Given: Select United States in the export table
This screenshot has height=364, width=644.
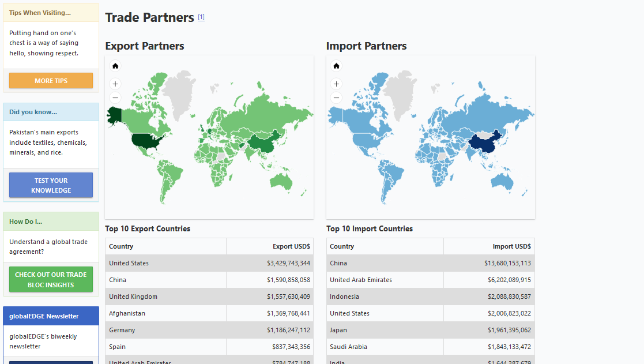Looking at the screenshot, I should [x=129, y=264].
